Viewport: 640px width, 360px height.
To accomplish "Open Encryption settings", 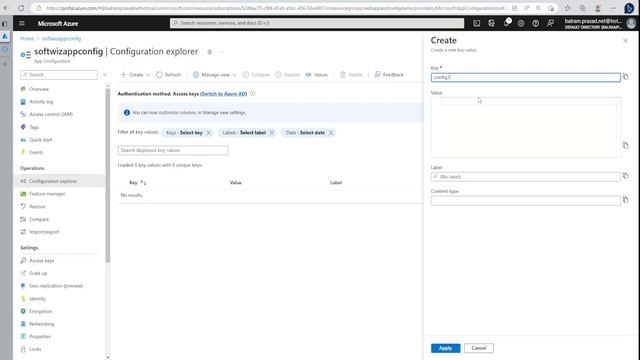I will click(40, 311).
